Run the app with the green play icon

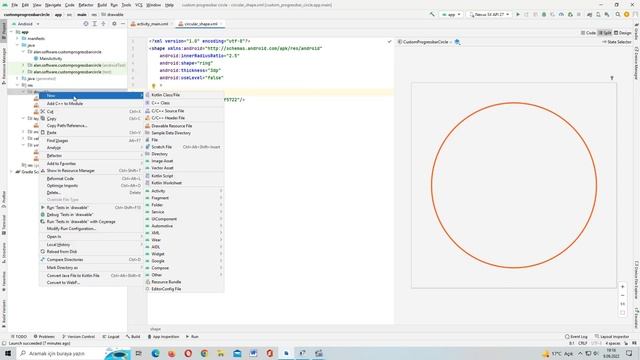pyautogui.click(x=518, y=14)
